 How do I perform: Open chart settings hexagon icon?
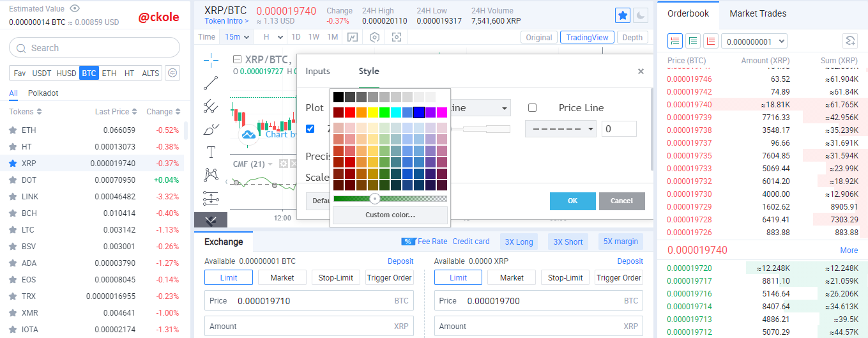pos(374,37)
